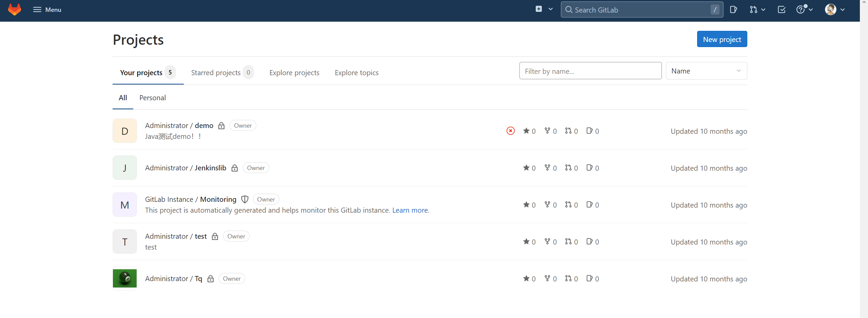Open the Issues icon in navbar
This screenshot has width=868, height=318.
pyautogui.click(x=733, y=9)
